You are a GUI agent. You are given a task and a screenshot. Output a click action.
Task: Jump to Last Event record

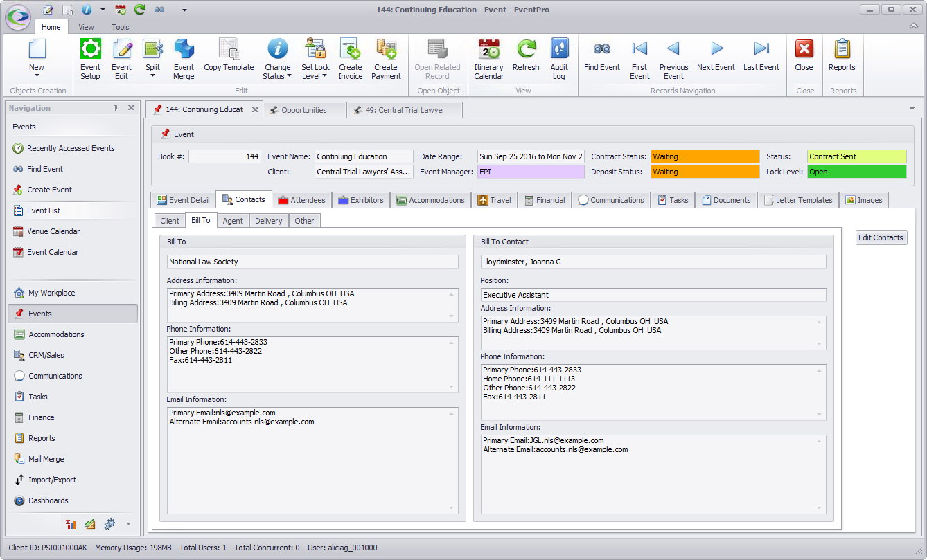pyautogui.click(x=761, y=55)
